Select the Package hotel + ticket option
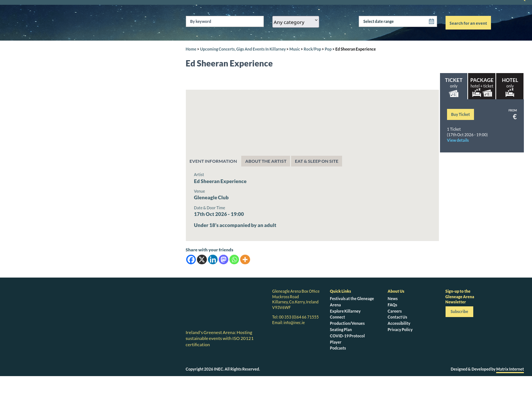The width and height of the screenshot is (532, 406). click(x=482, y=86)
